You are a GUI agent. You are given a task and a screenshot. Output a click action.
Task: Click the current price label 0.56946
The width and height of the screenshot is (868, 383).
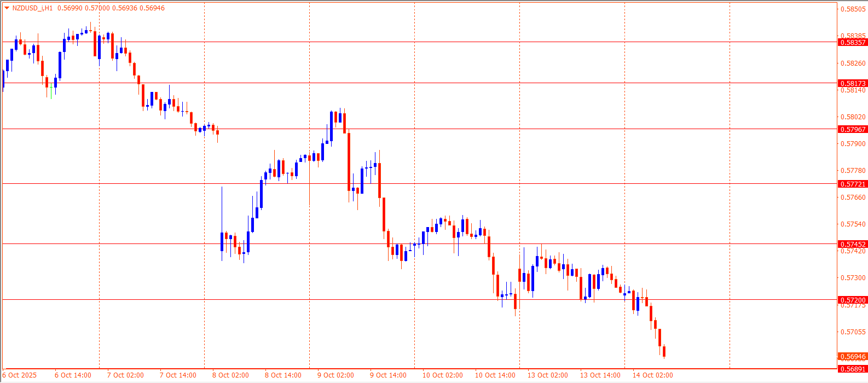853,356
